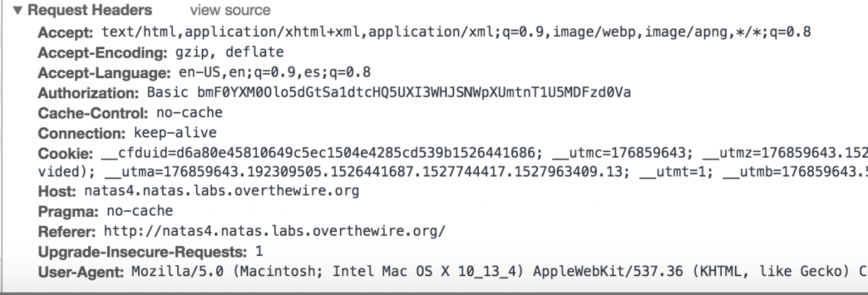Select the Pragma header name
The image size is (868, 295).
[67, 212]
